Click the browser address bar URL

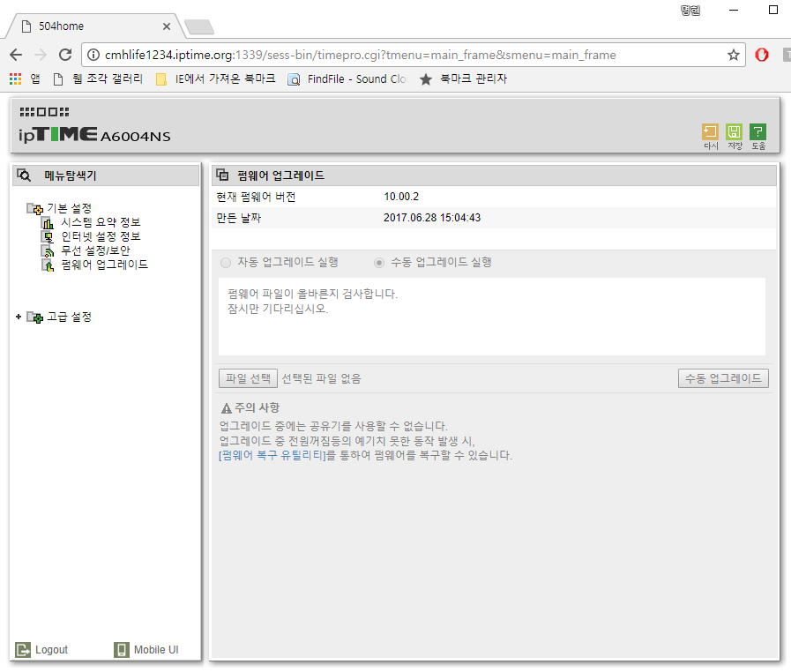360,55
